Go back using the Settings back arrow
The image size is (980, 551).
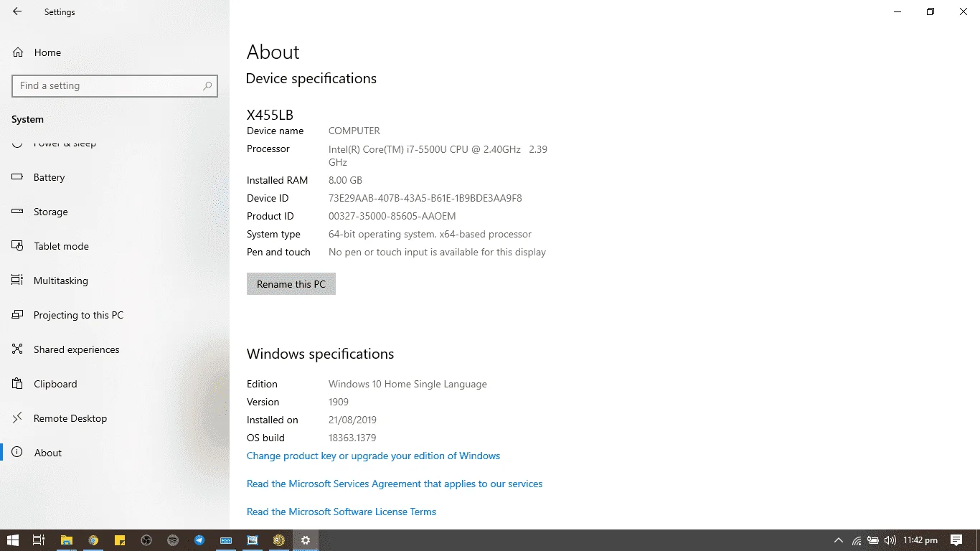17,11
